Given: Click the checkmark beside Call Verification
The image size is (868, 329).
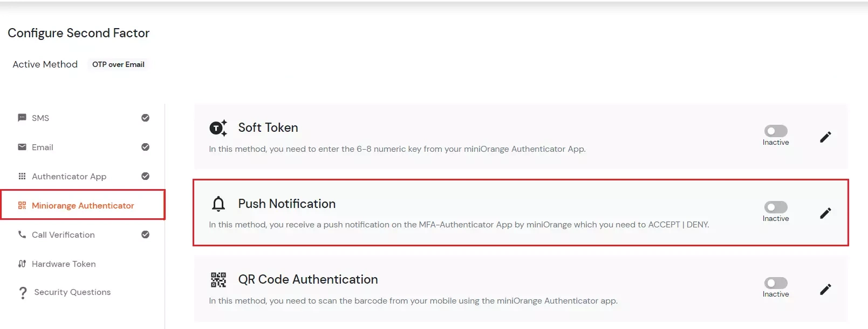Looking at the screenshot, I should 144,234.
